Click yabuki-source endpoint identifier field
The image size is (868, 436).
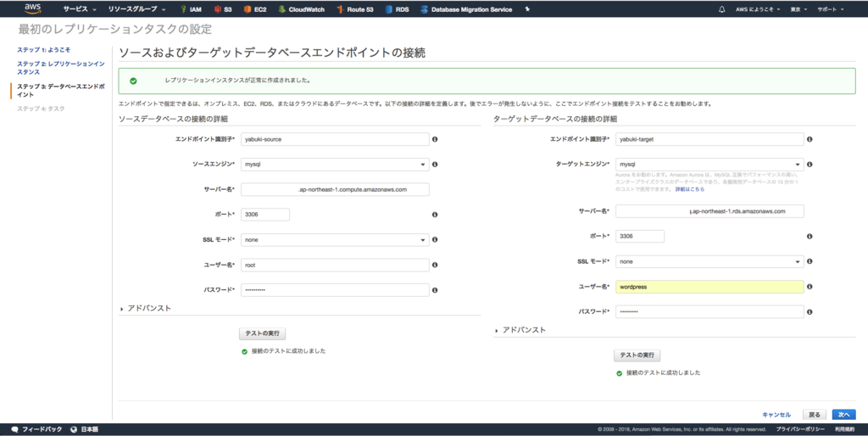(335, 139)
